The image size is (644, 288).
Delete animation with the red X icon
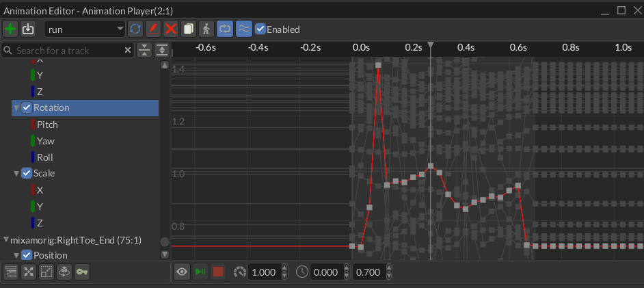(171, 29)
